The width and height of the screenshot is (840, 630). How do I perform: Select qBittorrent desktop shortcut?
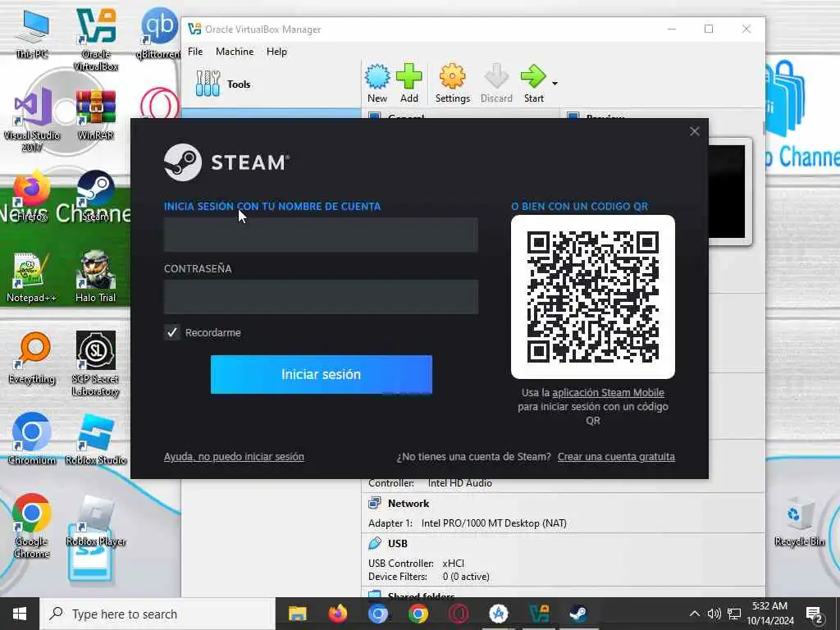click(x=159, y=33)
